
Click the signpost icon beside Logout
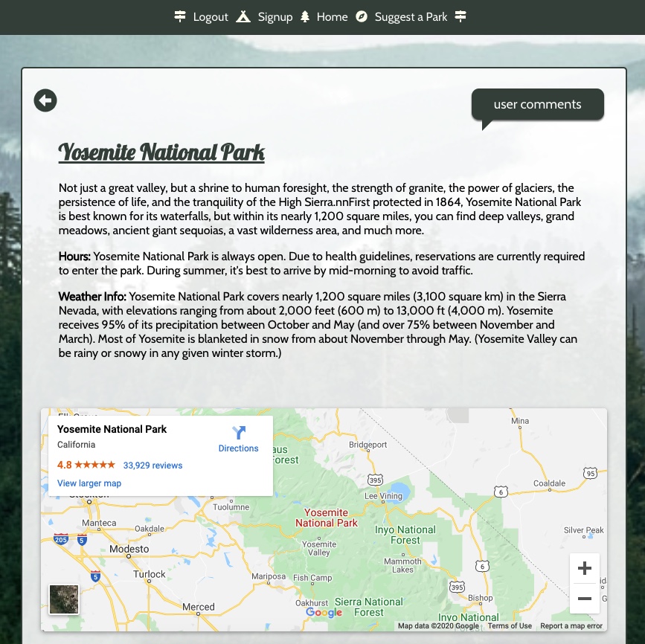(180, 16)
